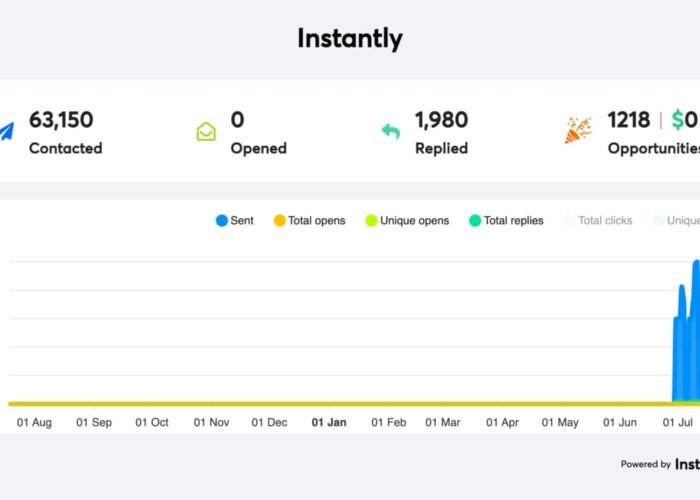Click the paper plane Contacted icon
This screenshot has height=500, width=700.
(5, 131)
